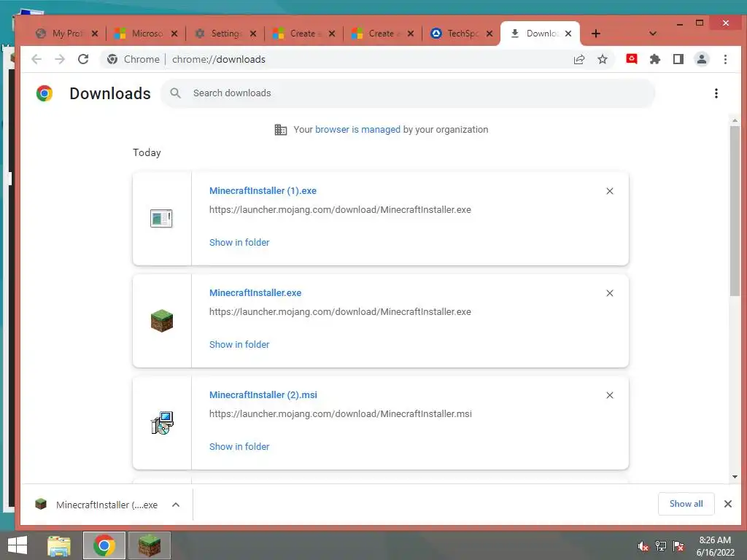Remove MinecraftInstaller (2).msi from list
Screen dimensions: 747x560
610,395
